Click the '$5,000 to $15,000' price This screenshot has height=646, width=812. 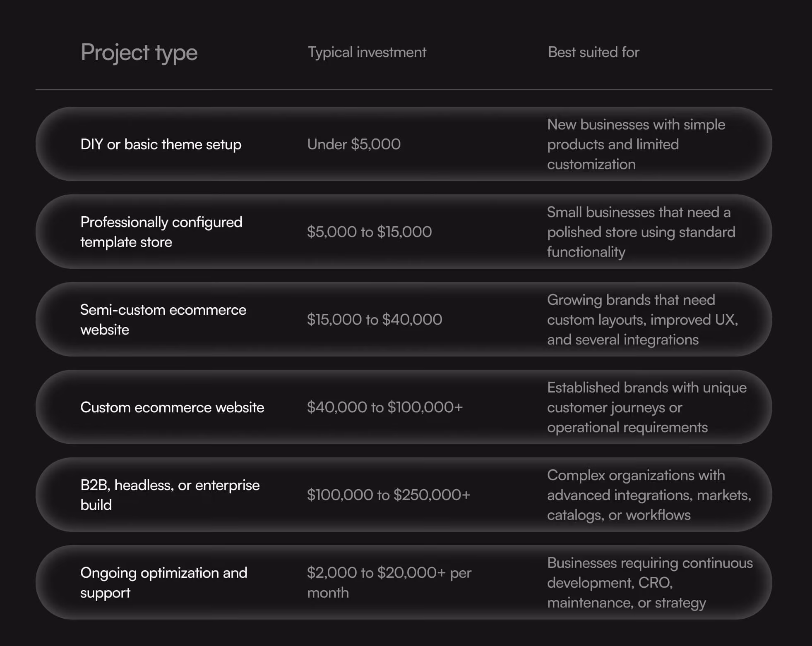369,232
